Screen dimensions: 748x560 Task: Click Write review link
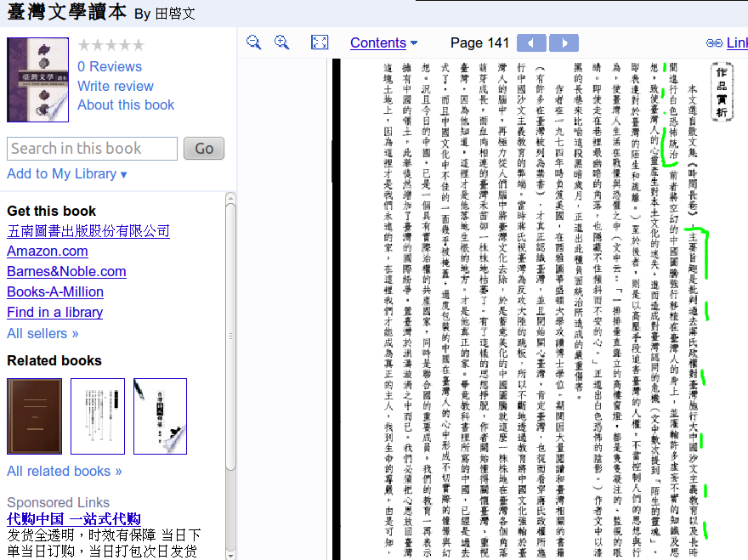point(116,86)
